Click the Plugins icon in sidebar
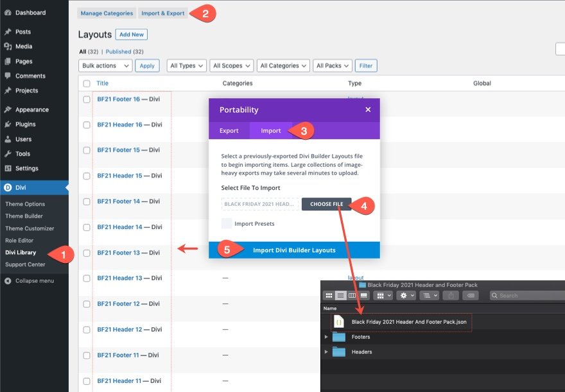This screenshot has height=392, width=565. coord(8,124)
